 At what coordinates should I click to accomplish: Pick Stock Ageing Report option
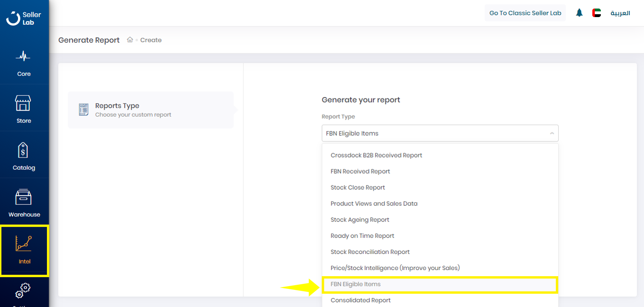(x=359, y=220)
